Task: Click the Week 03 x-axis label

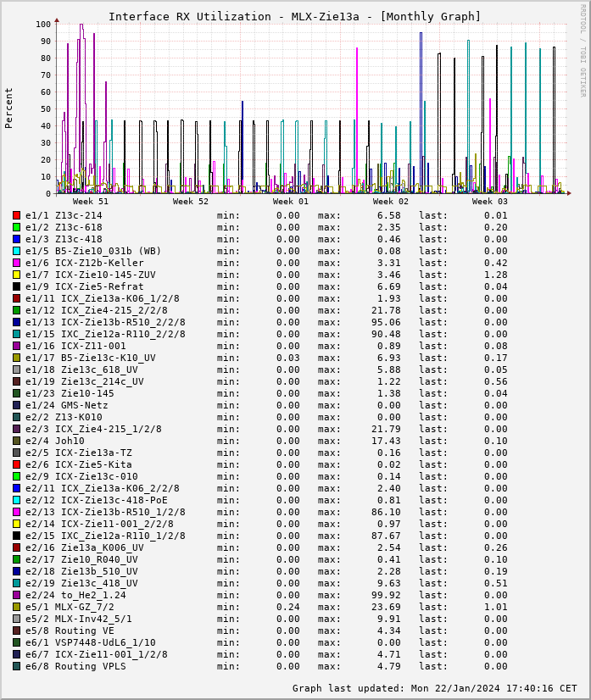Action: [490, 202]
